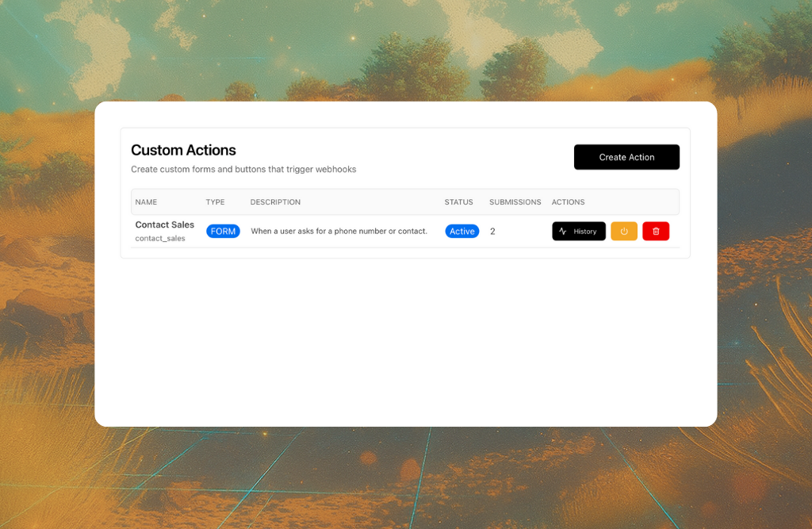Select the Contact Sales action name
The width and height of the screenshot is (812, 529).
coord(165,225)
